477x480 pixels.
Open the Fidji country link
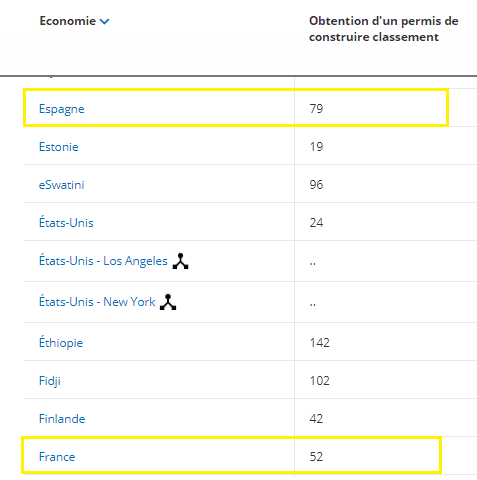[x=50, y=381]
